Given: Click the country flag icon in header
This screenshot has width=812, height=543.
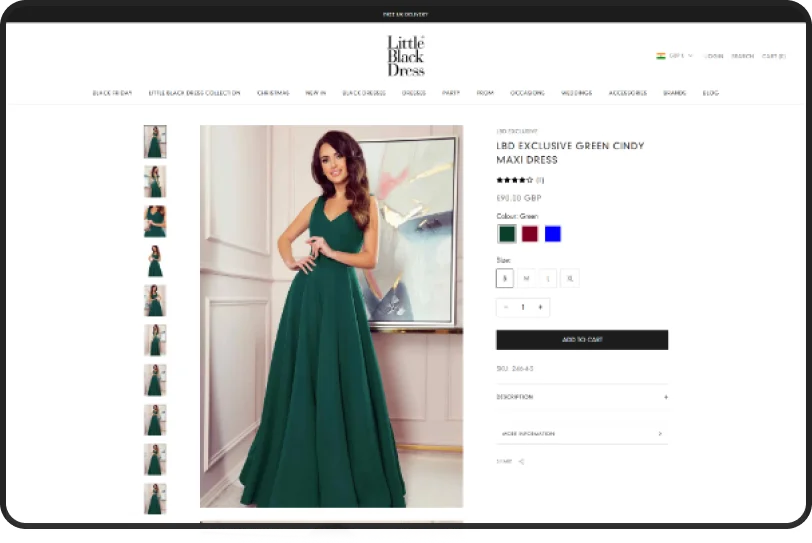Looking at the screenshot, I should 661,56.
